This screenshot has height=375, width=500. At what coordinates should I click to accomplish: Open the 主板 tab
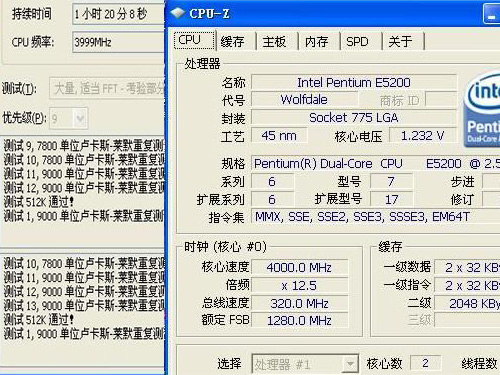[274, 41]
